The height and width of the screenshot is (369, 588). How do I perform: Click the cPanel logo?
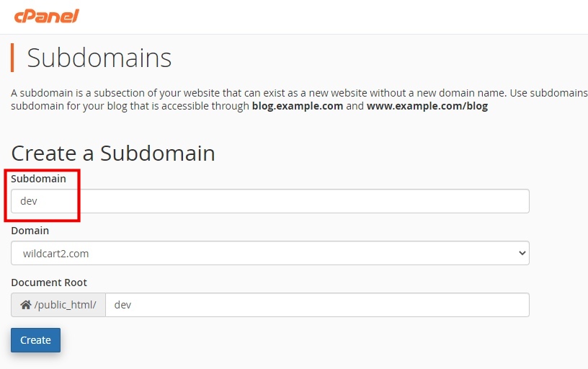coord(46,15)
